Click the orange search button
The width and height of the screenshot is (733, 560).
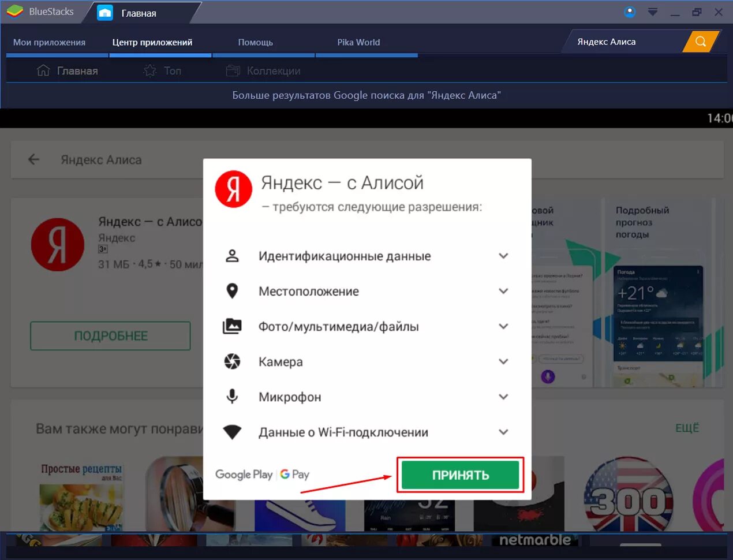701,42
